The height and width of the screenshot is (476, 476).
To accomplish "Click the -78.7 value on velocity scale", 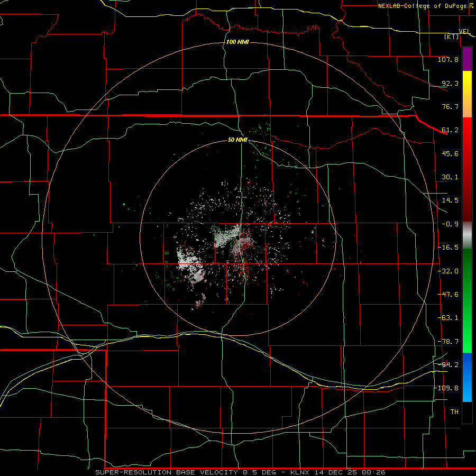I will point(448,342).
